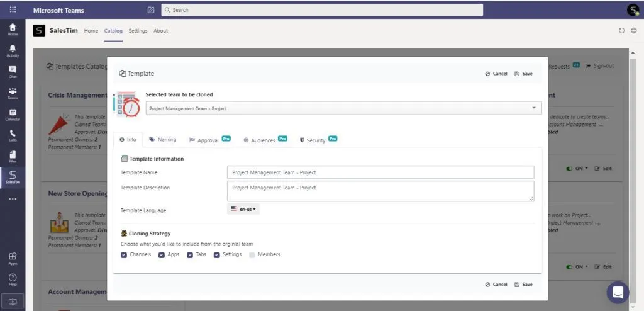Open the chat support bubble
This screenshot has width=644, height=311.
tap(618, 293)
